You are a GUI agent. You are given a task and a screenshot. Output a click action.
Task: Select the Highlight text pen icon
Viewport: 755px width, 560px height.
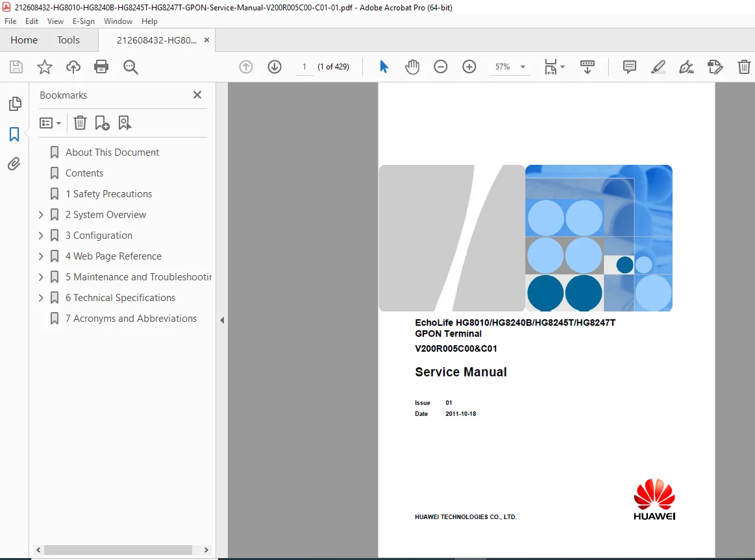pyautogui.click(x=658, y=67)
